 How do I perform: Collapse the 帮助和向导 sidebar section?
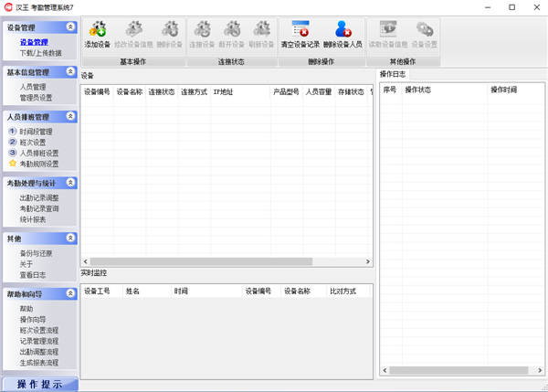[x=70, y=293]
